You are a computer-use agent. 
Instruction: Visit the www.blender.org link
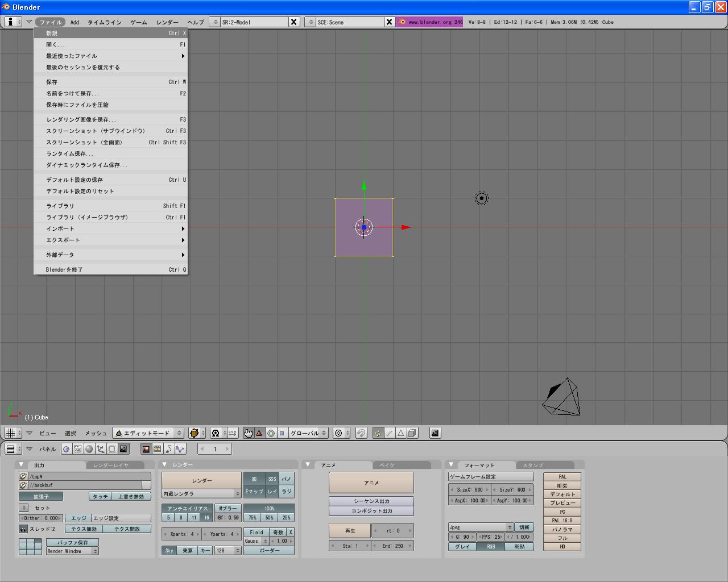[430, 22]
